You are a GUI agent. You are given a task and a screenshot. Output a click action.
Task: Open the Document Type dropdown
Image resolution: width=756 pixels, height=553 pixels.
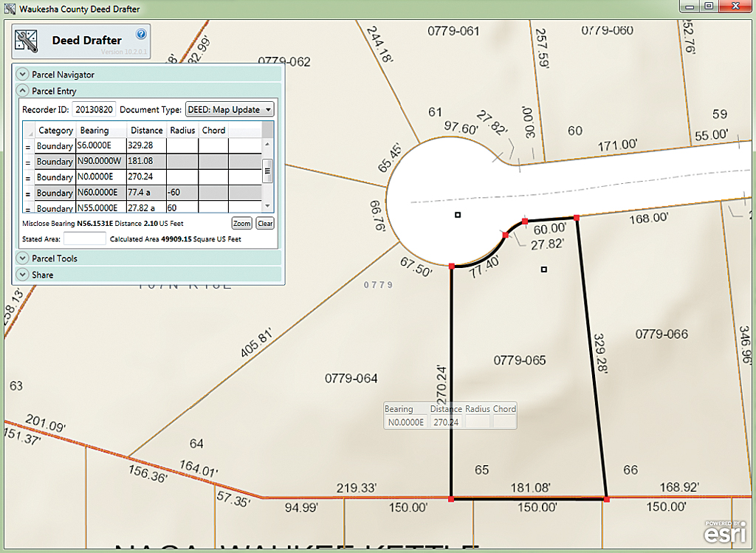tap(230, 109)
